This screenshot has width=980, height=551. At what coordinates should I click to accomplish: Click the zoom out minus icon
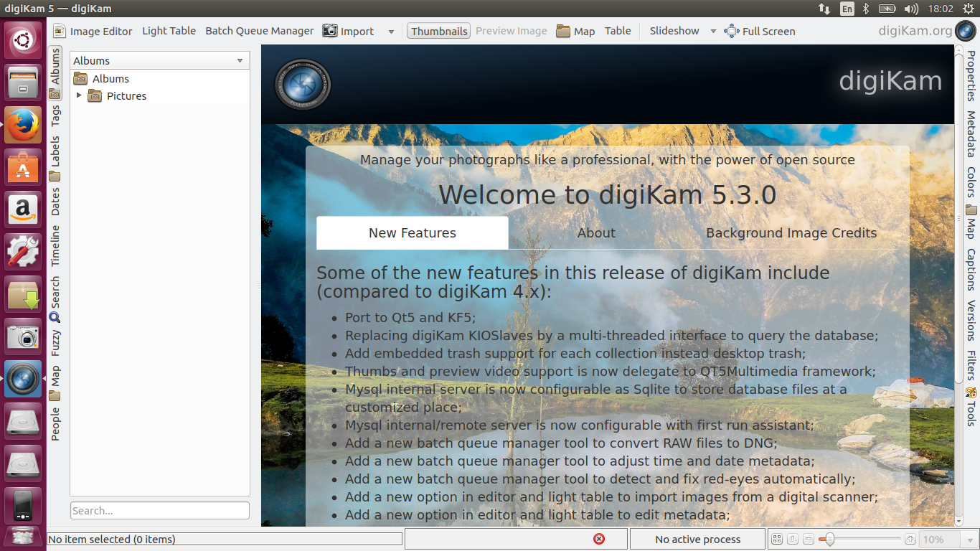(x=809, y=539)
